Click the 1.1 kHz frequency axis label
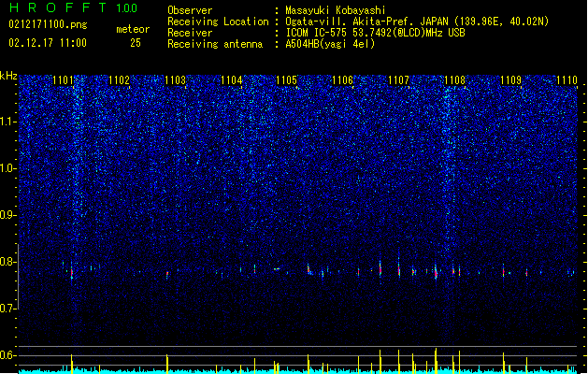 (8, 122)
